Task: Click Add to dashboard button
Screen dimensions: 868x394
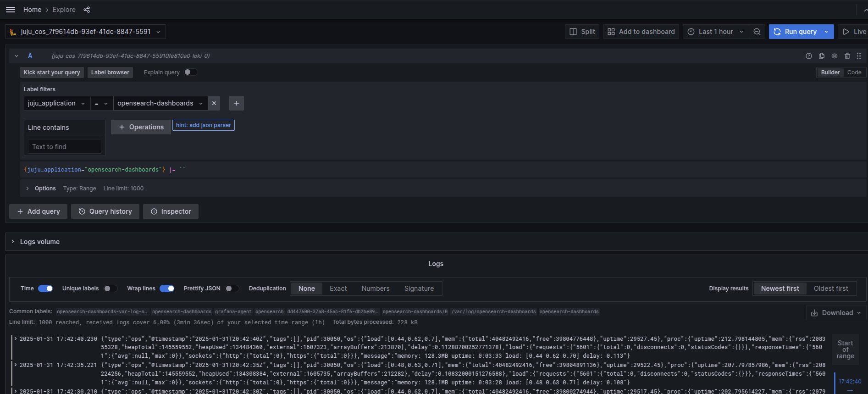Action: [641, 32]
